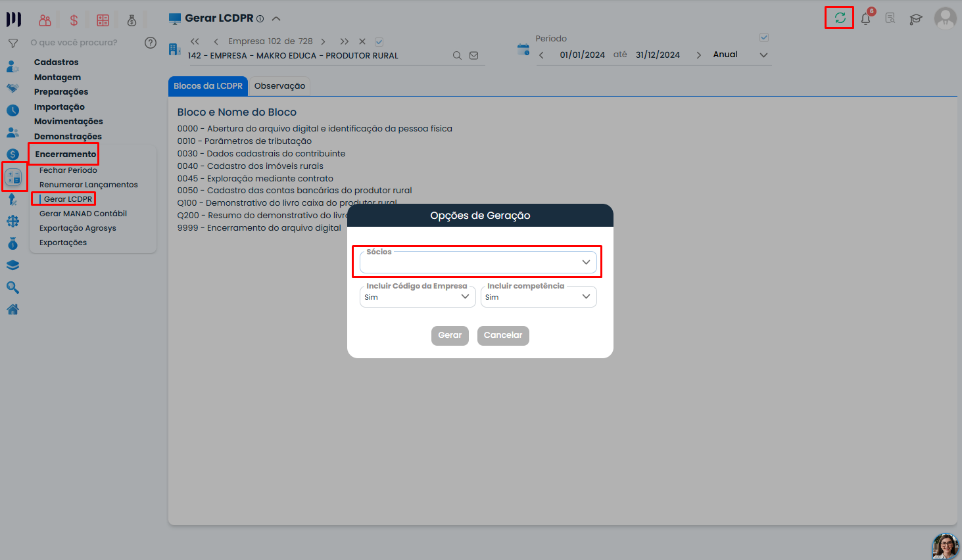The image size is (962, 560).
Task: Jump to the first company double arrow
Action: coord(195,41)
